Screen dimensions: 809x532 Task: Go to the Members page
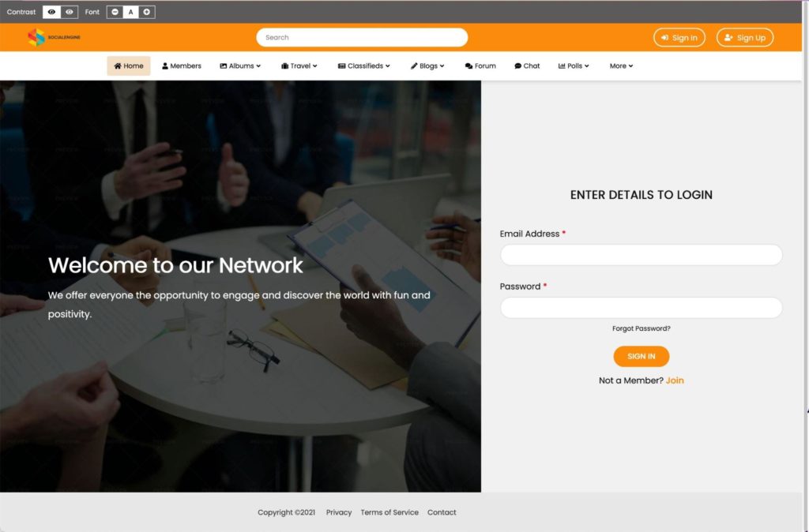pos(182,66)
